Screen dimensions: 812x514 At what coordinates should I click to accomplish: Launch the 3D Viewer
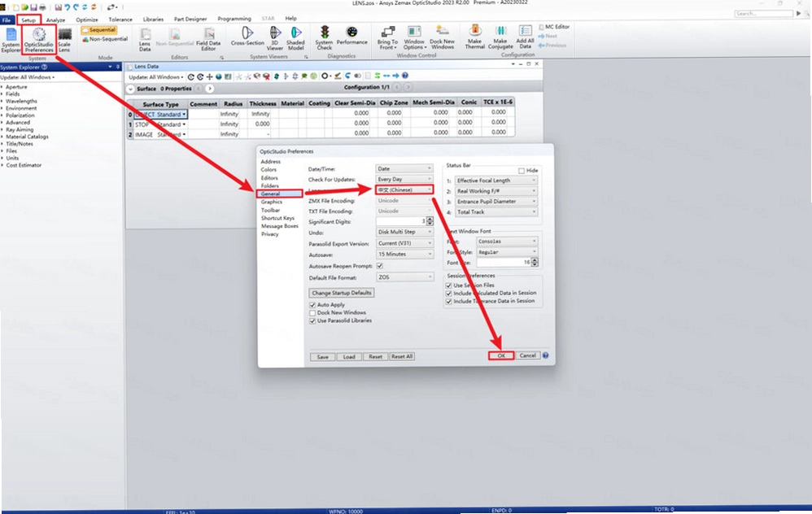[x=275, y=39]
